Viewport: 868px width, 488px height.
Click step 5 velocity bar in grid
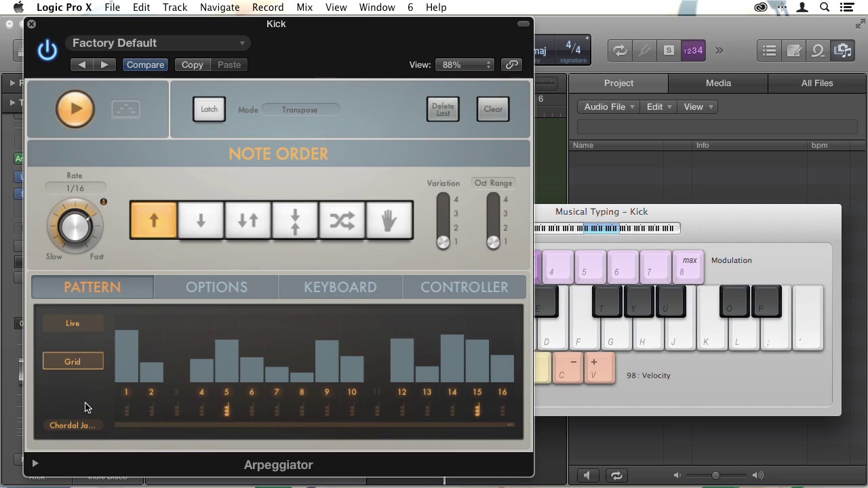(x=226, y=361)
